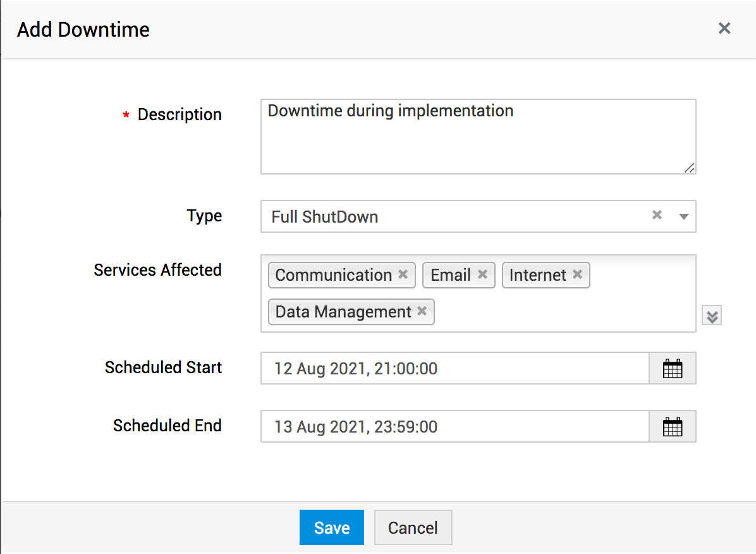The image size is (756, 554).
Task: Focus the Scheduled End date field
Action: pos(455,427)
